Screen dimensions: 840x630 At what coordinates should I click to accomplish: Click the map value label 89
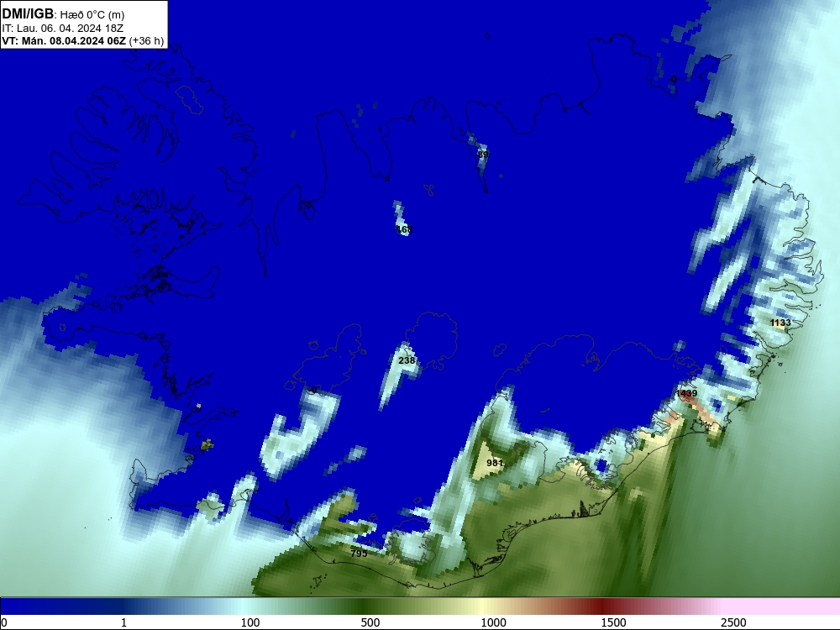pos(483,155)
